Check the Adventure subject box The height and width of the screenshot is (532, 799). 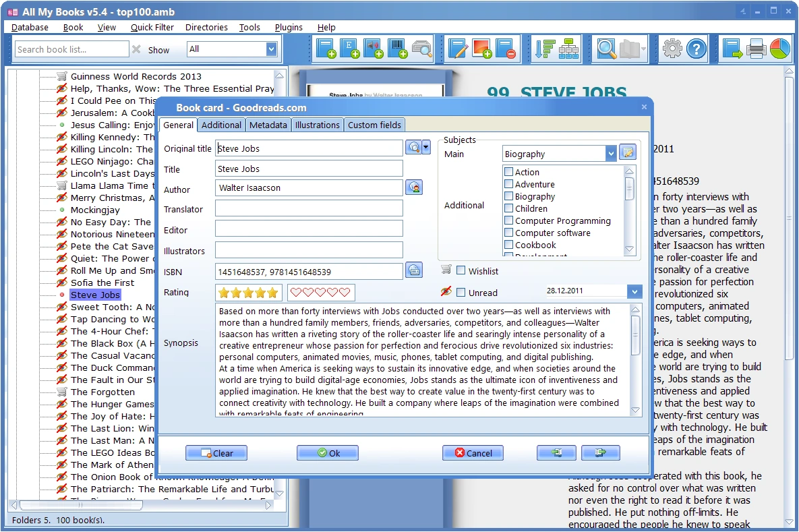point(508,184)
